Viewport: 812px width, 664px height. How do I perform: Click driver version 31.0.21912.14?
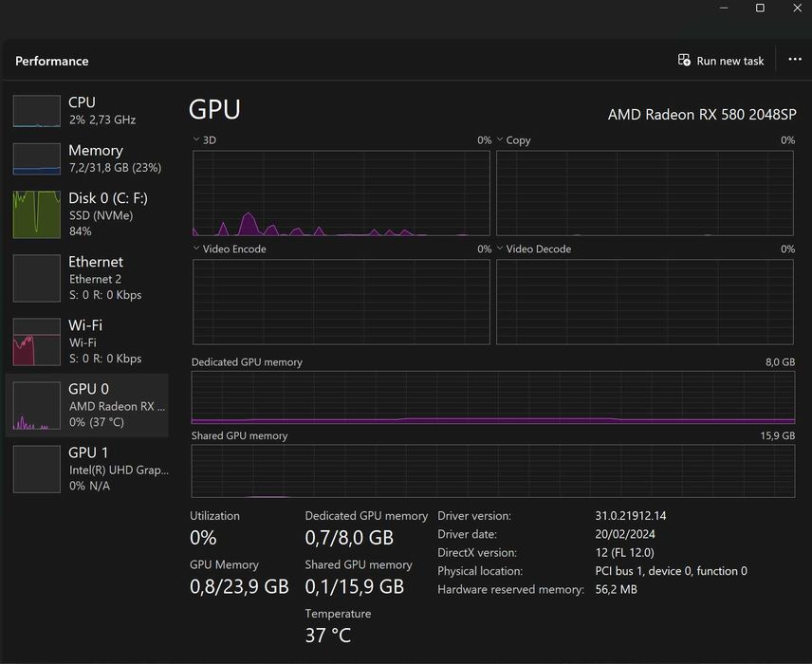pyautogui.click(x=631, y=516)
